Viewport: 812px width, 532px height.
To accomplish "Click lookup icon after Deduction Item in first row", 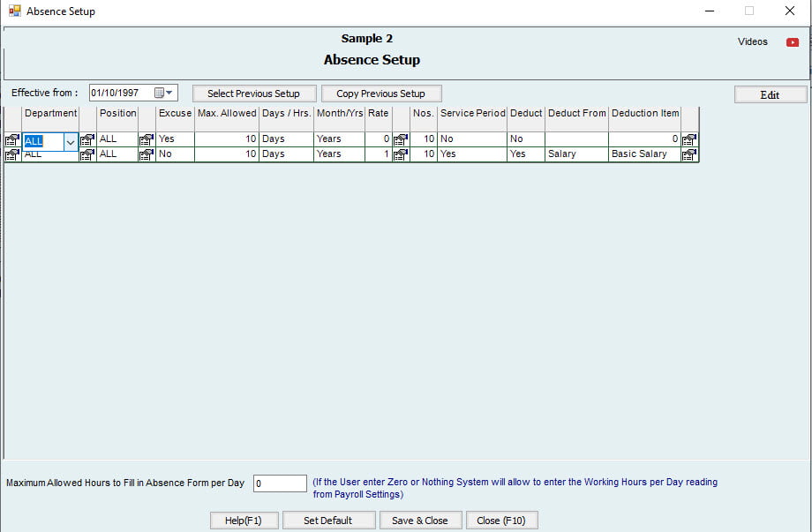I will [688, 139].
